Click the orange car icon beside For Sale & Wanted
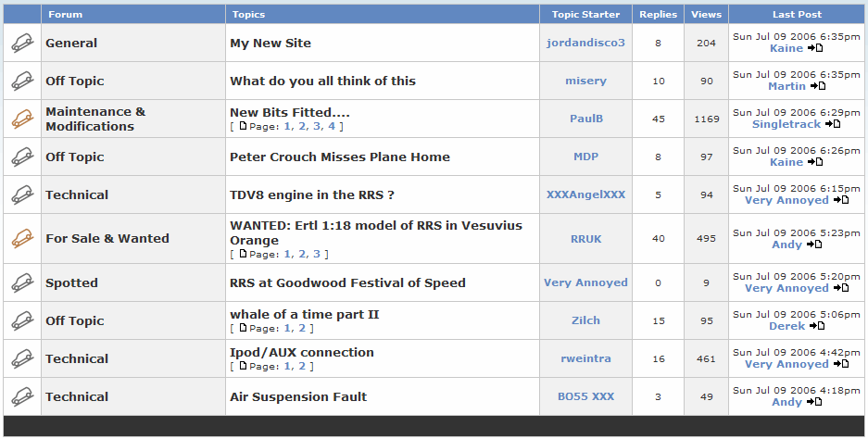Screen dimensions: 868x439 (x=22, y=239)
